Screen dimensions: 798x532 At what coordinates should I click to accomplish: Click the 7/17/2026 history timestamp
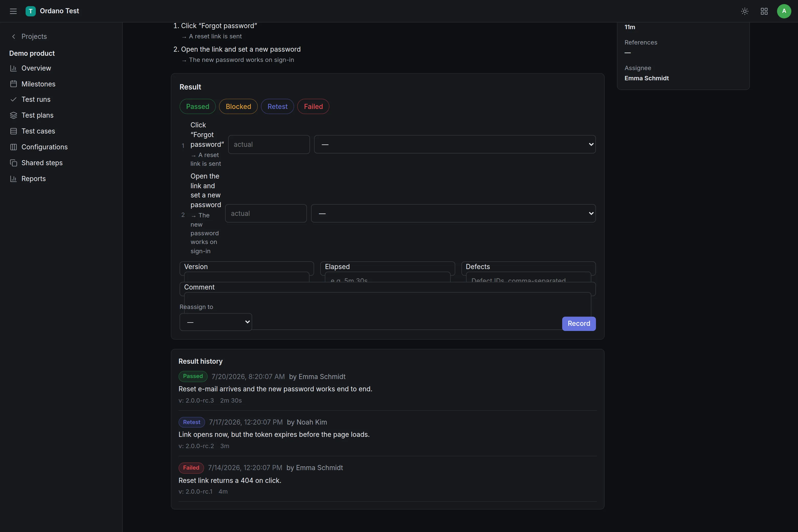246,423
